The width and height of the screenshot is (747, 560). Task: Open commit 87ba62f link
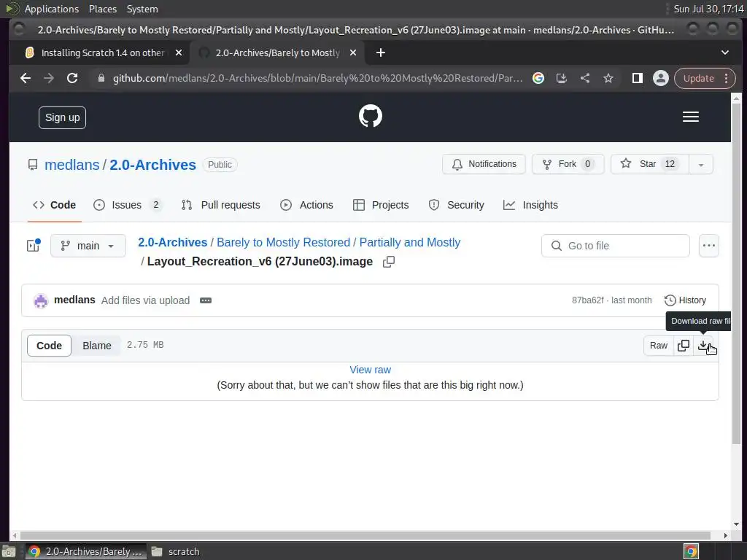(587, 300)
